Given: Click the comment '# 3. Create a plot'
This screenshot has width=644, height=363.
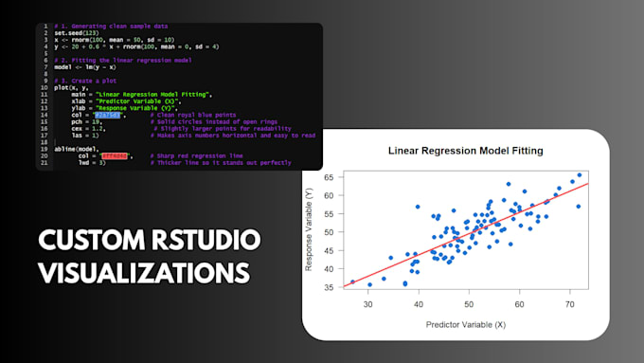Looking at the screenshot, I should (x=85, y=81).
